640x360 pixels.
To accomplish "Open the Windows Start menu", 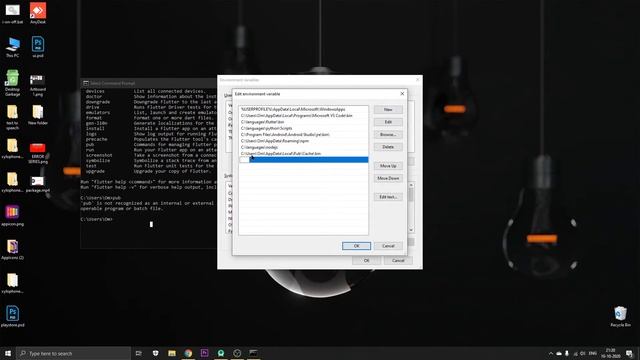I will pos(8,353).
